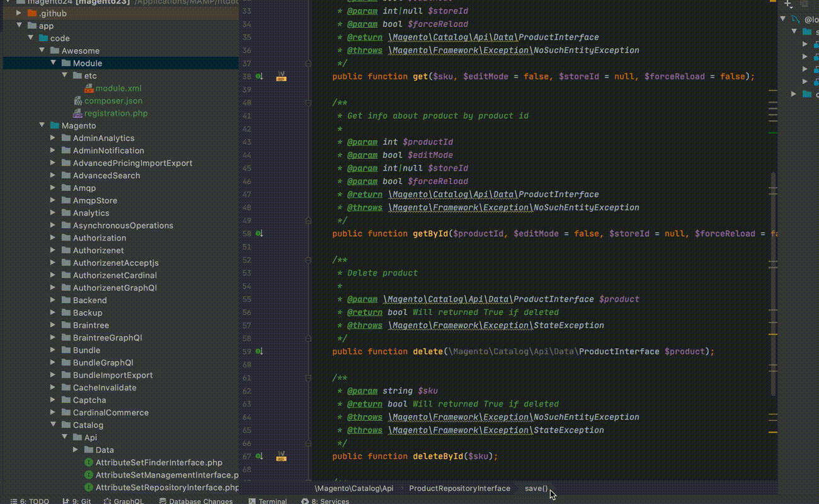Click the Magento plugin gutter icon on line 67

pyautogui.click(x=282, y=456)
